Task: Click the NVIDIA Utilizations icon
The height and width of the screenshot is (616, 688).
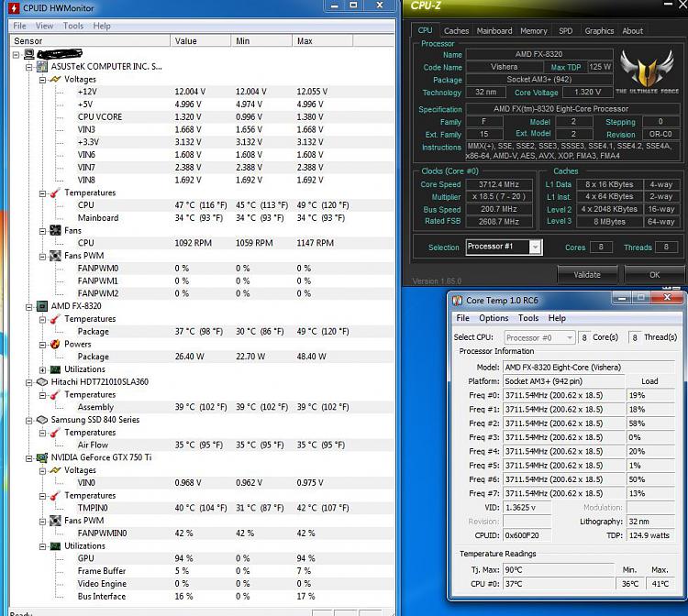Action: pyautogui.click(x=55, y=546)
